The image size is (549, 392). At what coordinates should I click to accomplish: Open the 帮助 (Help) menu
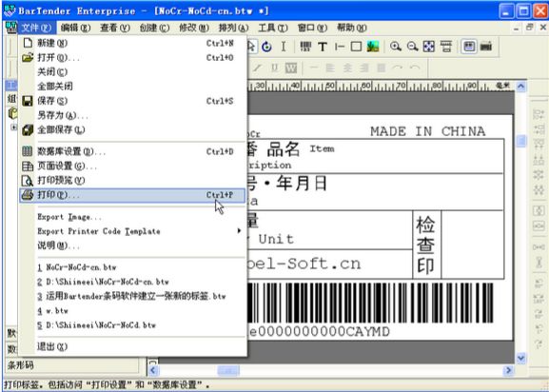tap(351, 28)
